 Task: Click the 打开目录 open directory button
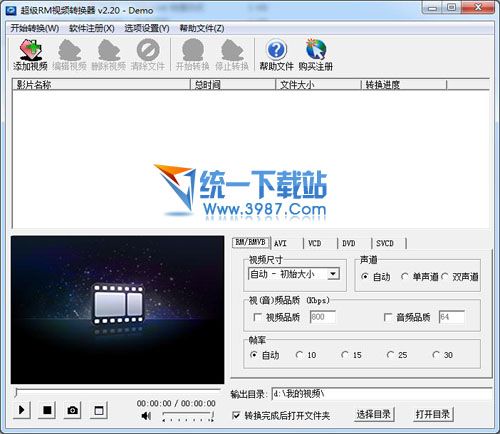433,414
